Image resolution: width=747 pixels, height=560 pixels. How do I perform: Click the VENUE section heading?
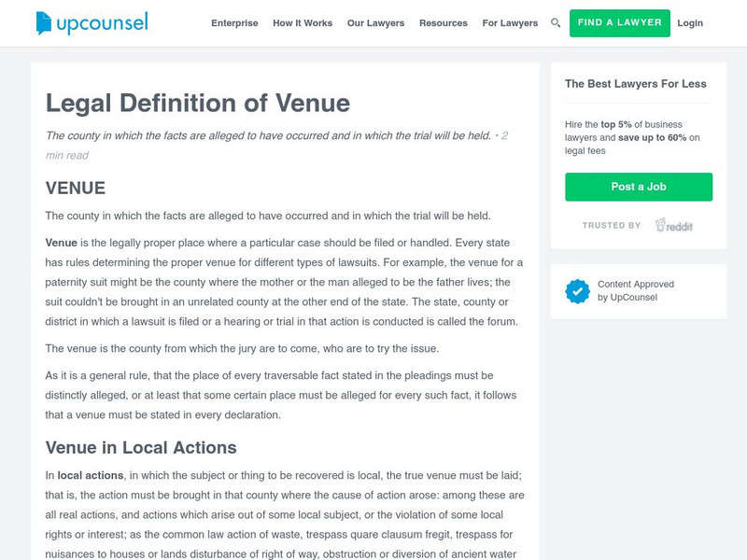[x=76, y=188]
